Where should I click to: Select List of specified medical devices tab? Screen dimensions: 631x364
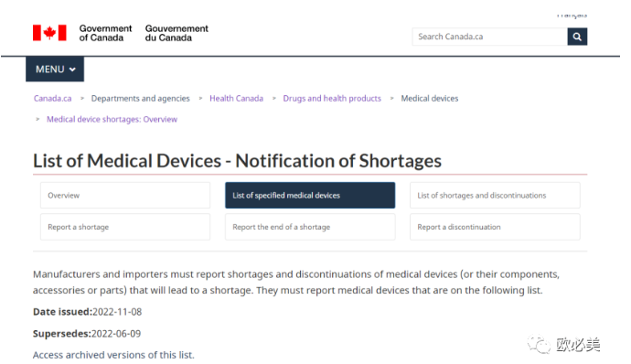coord(310,196)
